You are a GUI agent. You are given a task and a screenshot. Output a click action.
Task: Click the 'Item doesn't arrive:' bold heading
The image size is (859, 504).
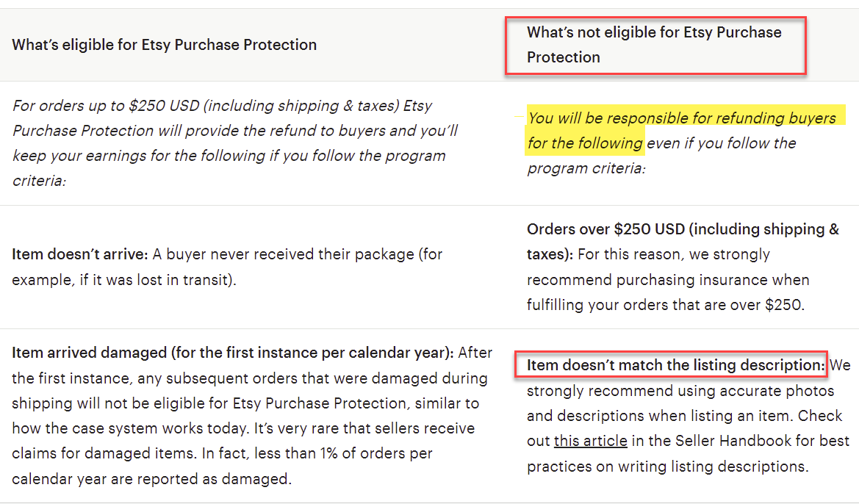80,254
